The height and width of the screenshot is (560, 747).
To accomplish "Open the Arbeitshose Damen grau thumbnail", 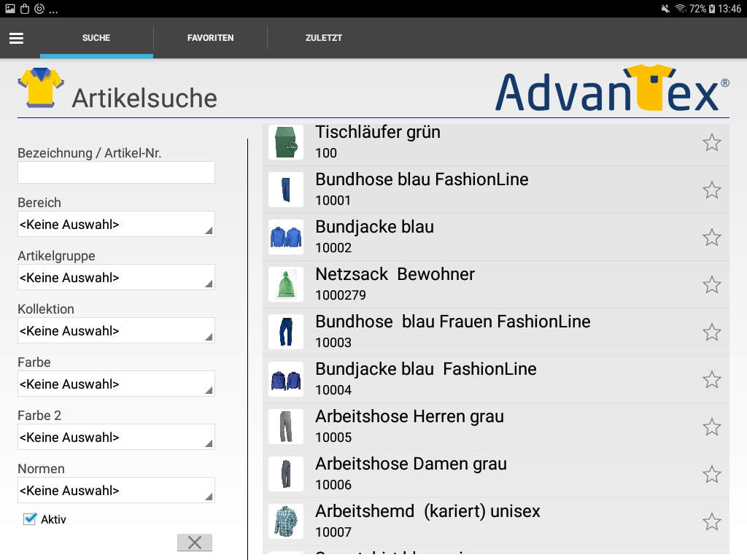I will pyautogui.click(x=286, y=474).
